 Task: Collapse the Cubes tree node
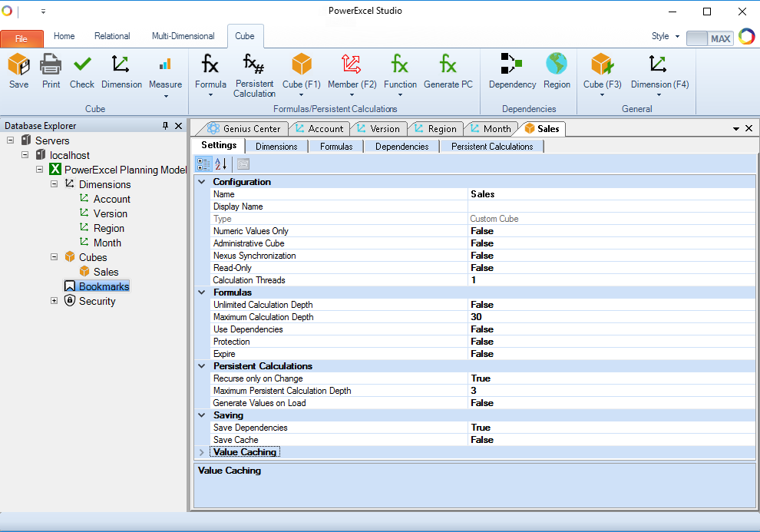point(54,257)
